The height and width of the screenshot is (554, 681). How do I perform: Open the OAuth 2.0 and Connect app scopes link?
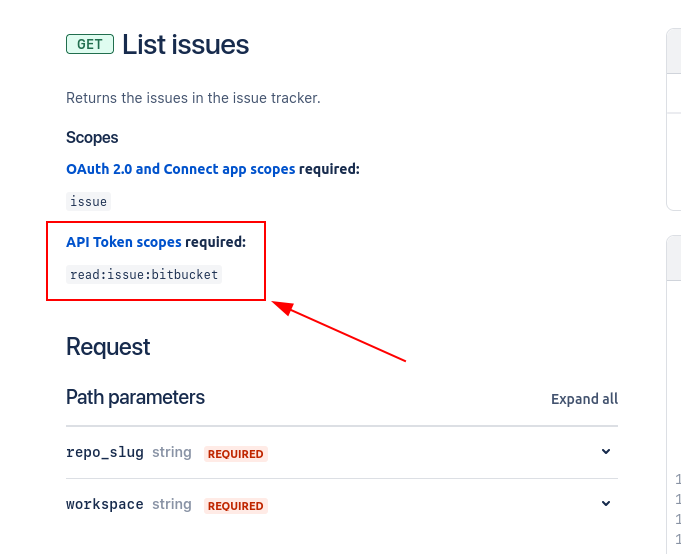point(181,169)
